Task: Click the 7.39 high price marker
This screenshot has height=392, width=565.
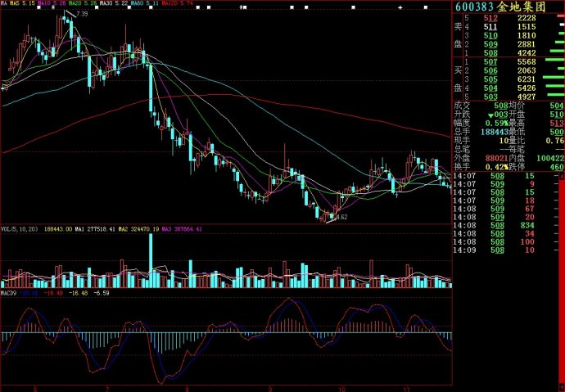Action: click(x=82, y=15)
